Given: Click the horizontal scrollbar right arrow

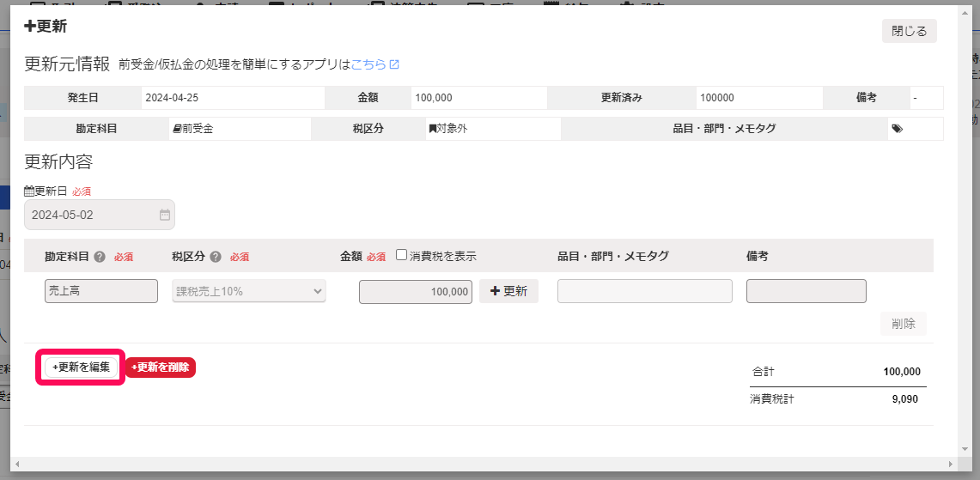Looking at the screenshot, I should [951, 465].
